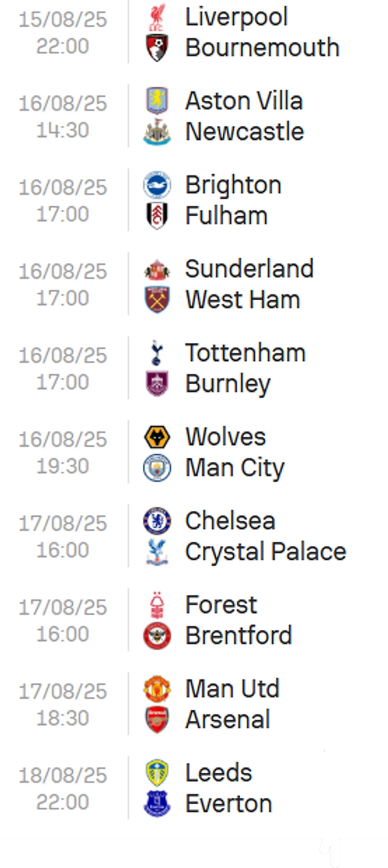
Task: Click the Leeds club crest
Action: 157,773
